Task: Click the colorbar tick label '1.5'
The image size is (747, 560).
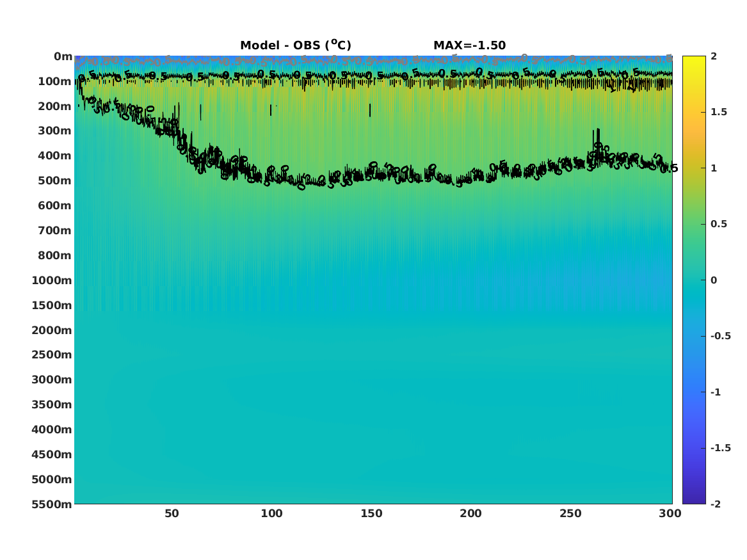Action: pos(719,112)
